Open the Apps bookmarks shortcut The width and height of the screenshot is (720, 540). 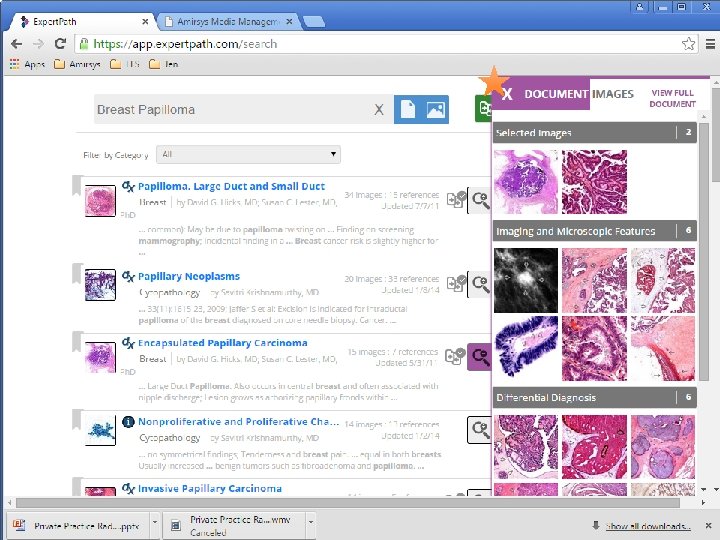tap(27, 64)
